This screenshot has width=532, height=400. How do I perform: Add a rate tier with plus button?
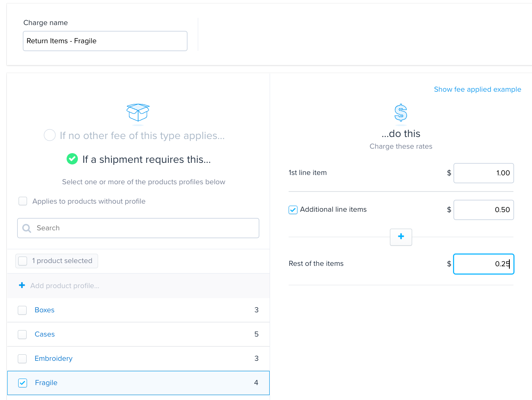point(401,237)
